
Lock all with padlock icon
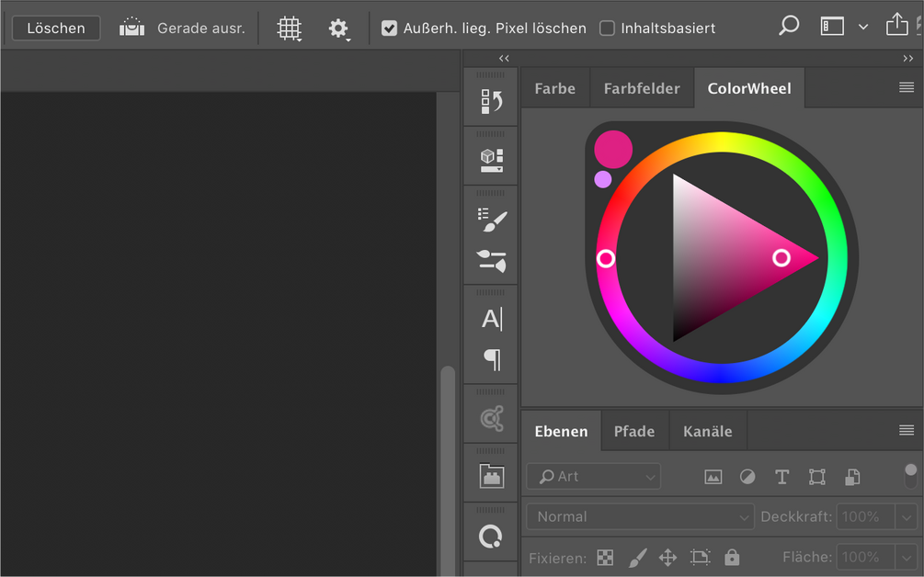732,557
